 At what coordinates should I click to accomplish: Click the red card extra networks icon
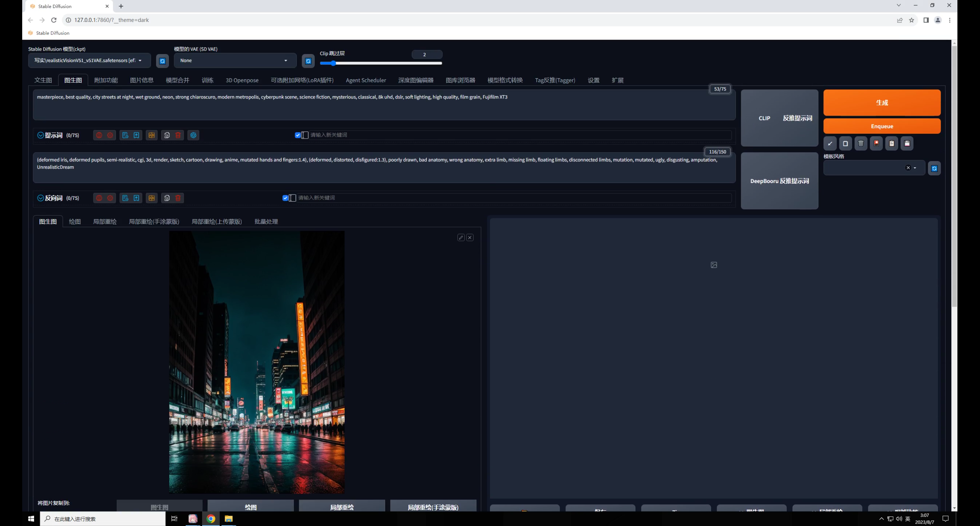[876, 144]
